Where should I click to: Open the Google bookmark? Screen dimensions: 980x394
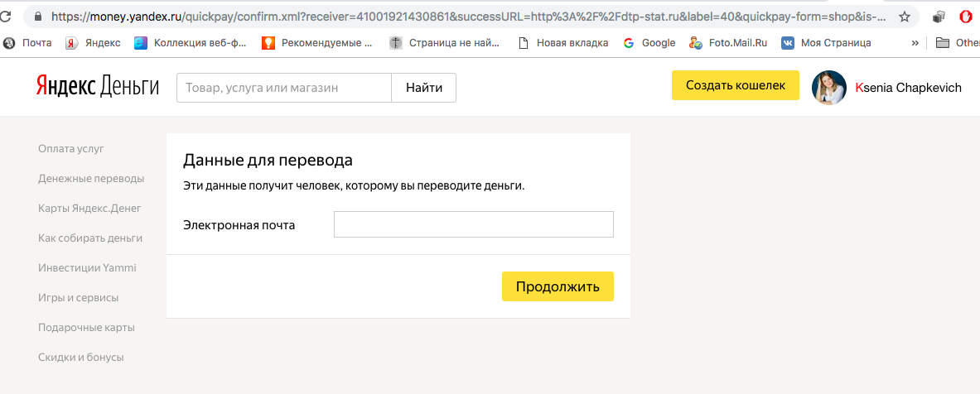pos(649,43)
